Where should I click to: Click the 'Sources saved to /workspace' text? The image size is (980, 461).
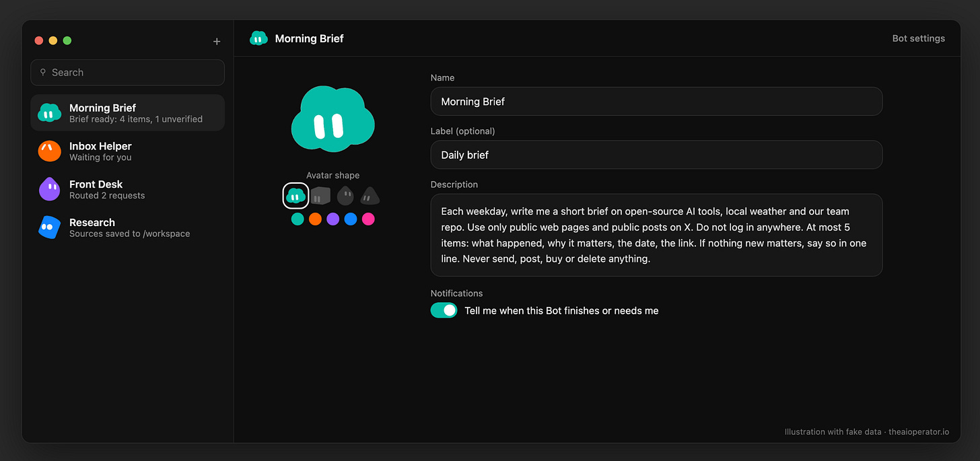tap(129, 234)
